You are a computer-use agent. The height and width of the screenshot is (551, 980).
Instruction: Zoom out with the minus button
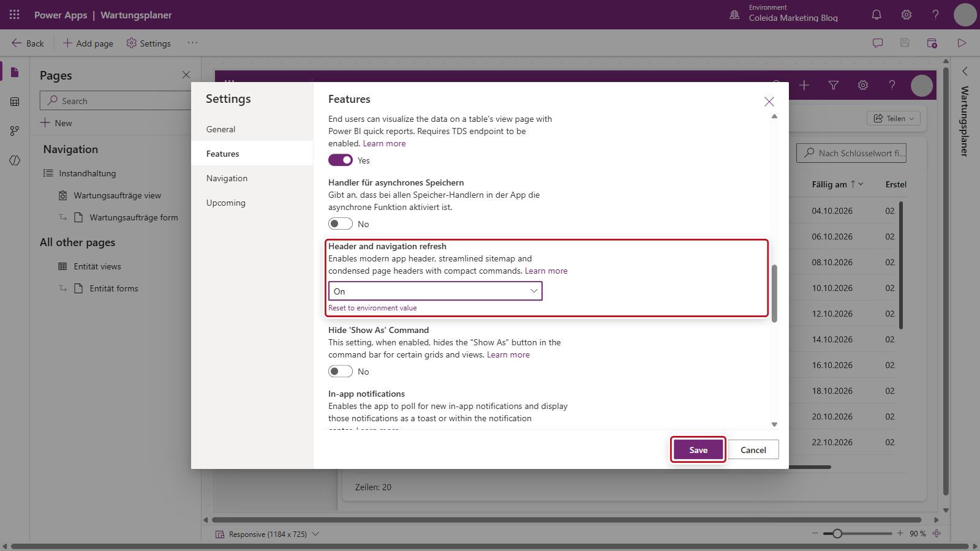tap(815, 533)
